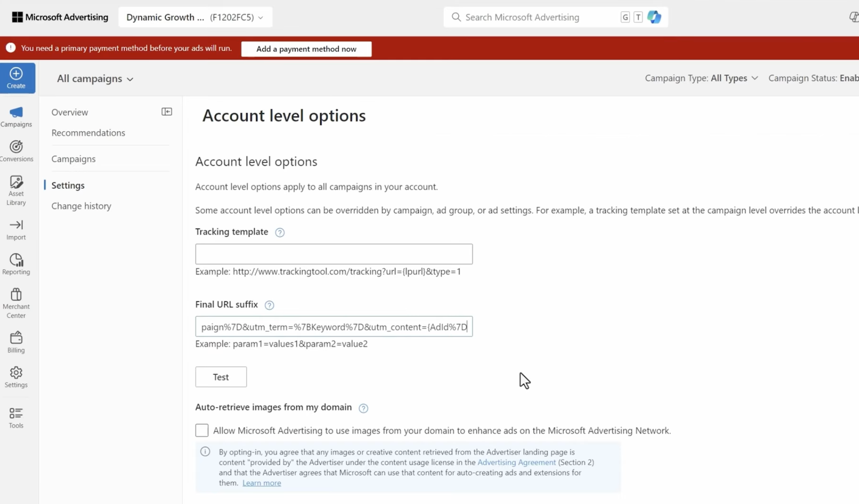Select Change history in side menu

pos(81,206)
